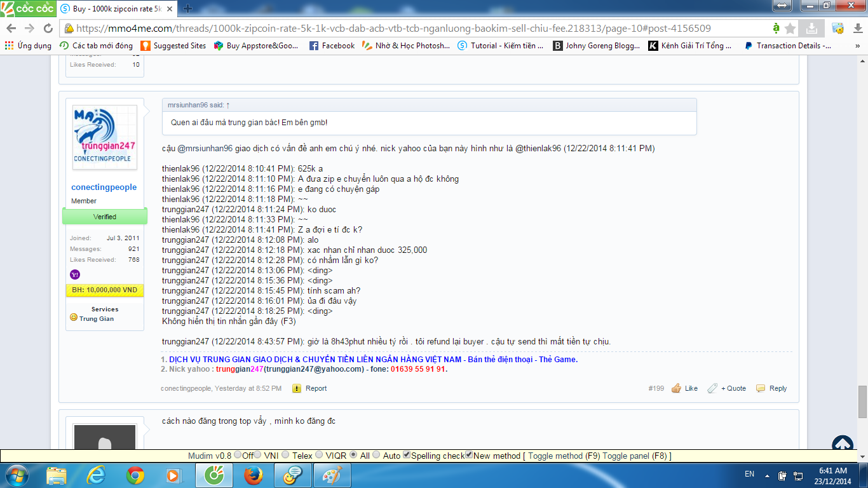This screenshot has height=488, width=868.
Task: Open the Kênh Giải Trí Tổng bookmark
Action: click(x=690, y=46)
